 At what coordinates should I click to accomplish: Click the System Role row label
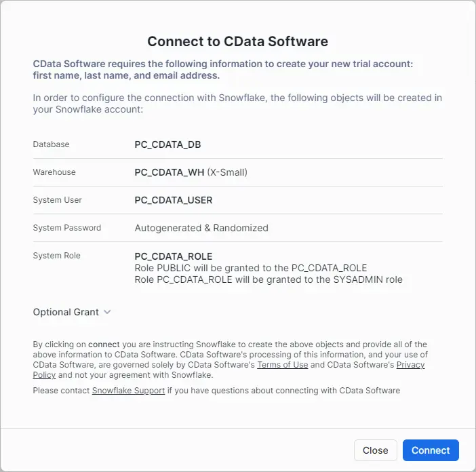pyautogui.click(x=56, y=256)
